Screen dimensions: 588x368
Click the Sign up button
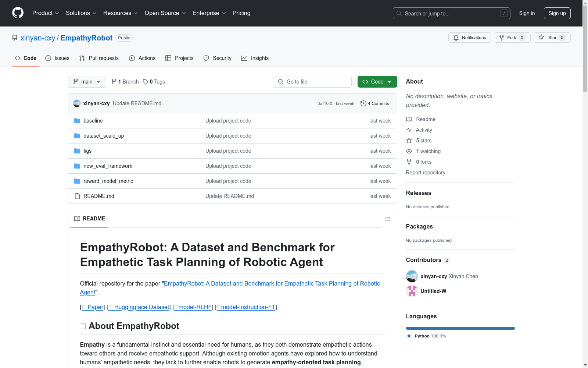click(557, 13)
